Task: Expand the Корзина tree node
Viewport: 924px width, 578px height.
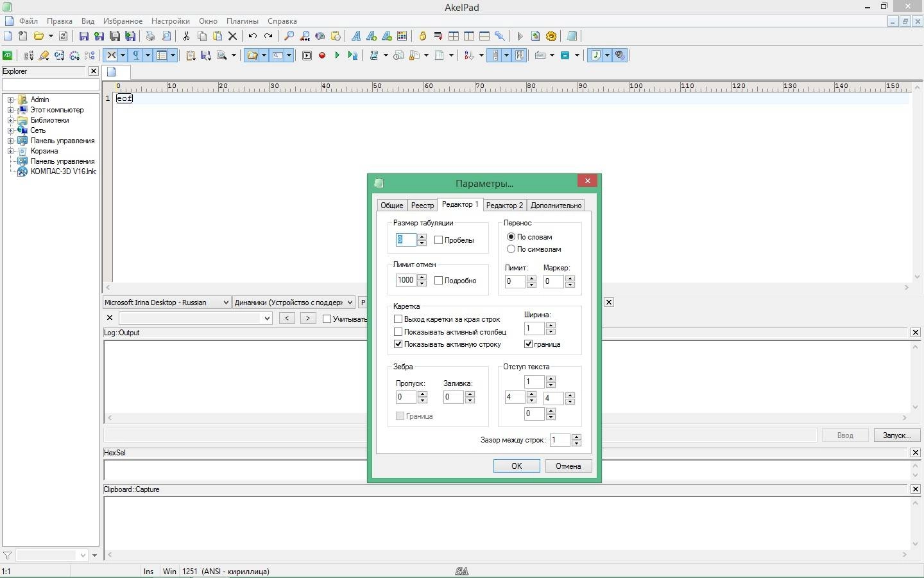Action: coord(10,151)
